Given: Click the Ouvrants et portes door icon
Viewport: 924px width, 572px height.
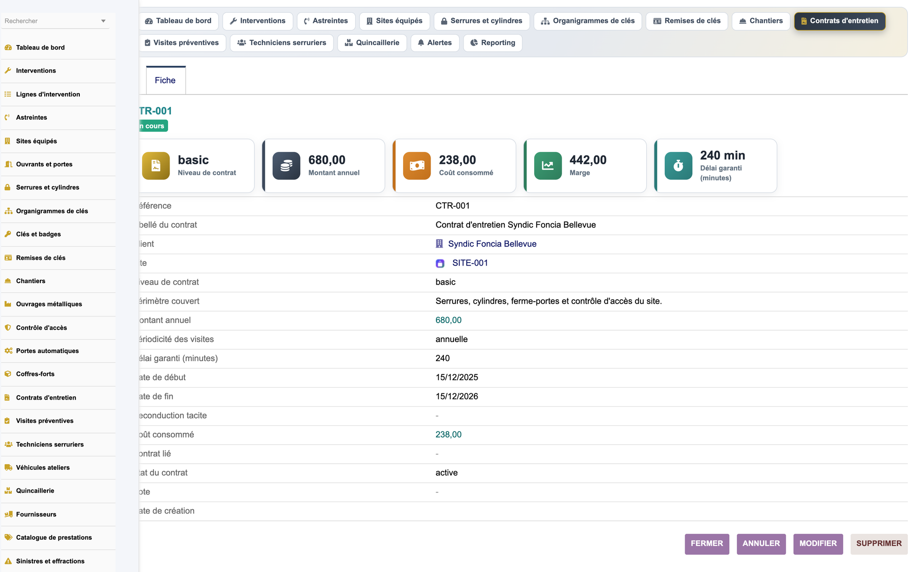Looking at the screenshot, I should 8,164.
